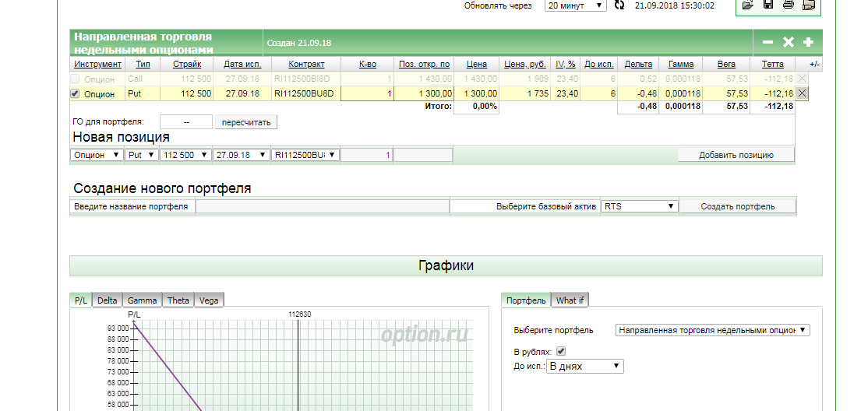The width and height of the screenshot is (868, 411).
Task: Click the 'ГО для портфеля' value field
Action: [186, 122]
